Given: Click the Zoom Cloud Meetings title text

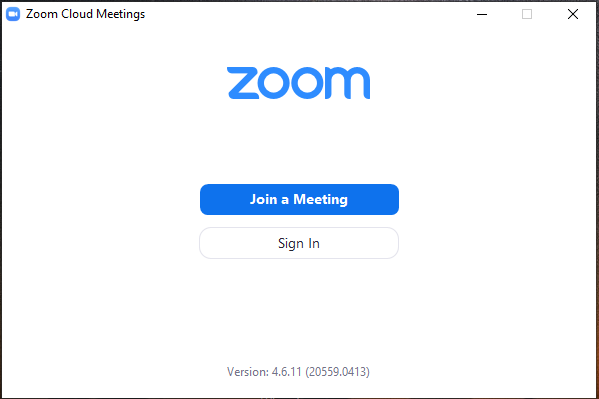Looking at the screenshot, I should [86, 14].
